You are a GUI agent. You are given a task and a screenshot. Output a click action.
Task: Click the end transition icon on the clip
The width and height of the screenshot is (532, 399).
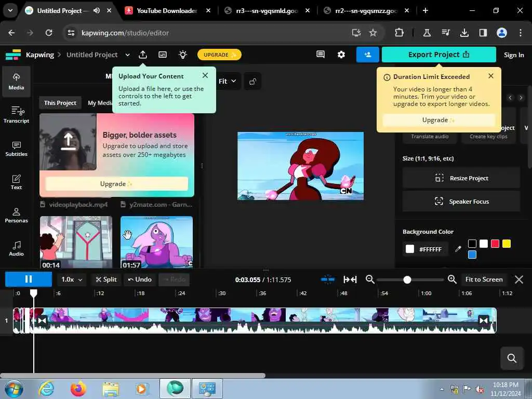point(483,320)
